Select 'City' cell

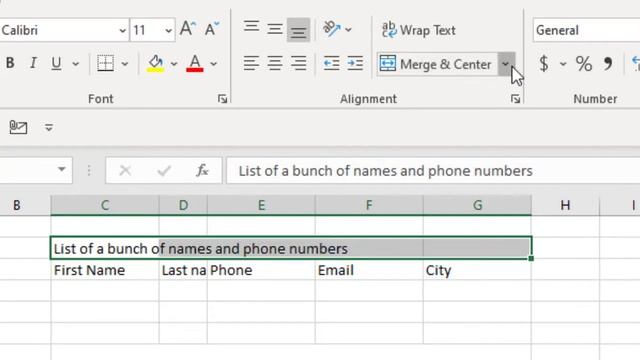coord(478,270)
